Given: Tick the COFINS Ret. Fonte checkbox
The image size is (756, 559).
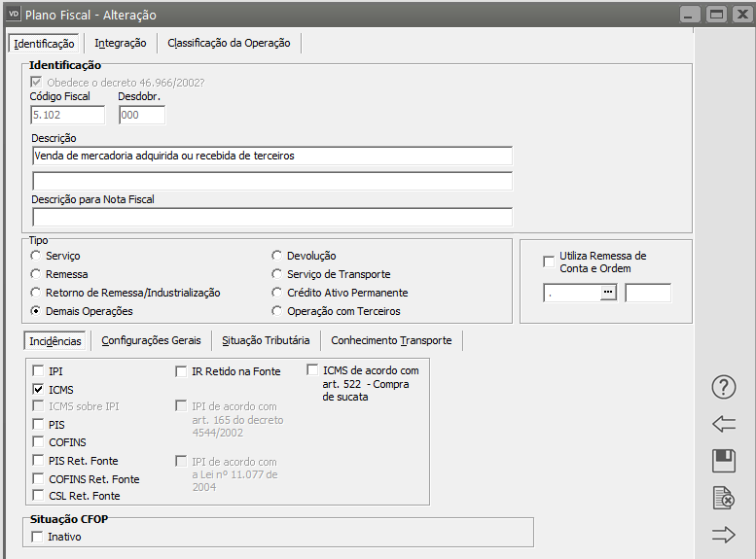Looking at the screenshot, I should (x=38, y=478).
